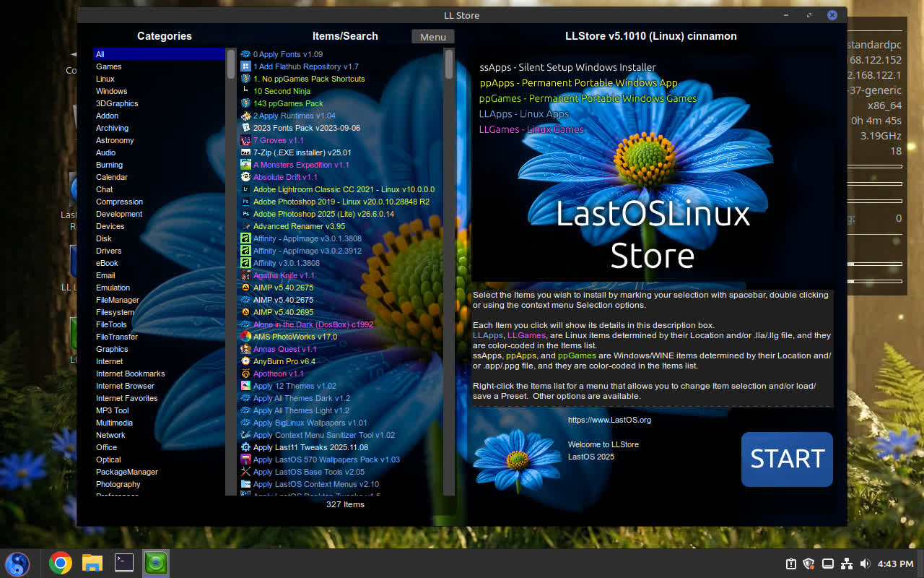Click the Add Flathub Repository item icon

click(x=245, y=66)
